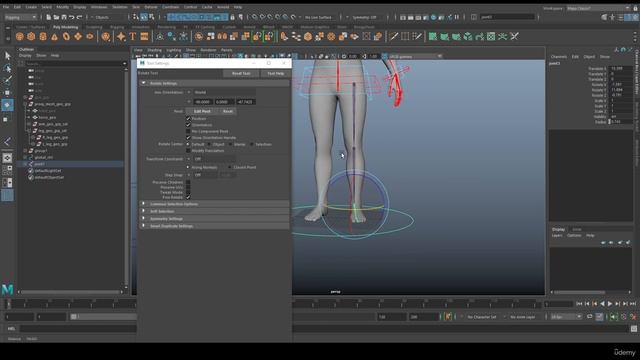Create a polygon torus from the shelf
Screen dimensions: 640x360
pyautogui.click(x=66, y=37)
